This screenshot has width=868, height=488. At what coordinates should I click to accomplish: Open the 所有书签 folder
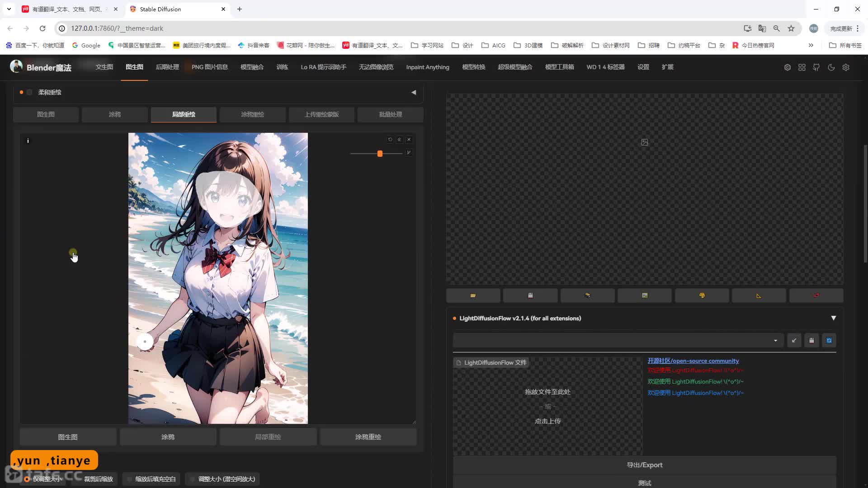845,45
